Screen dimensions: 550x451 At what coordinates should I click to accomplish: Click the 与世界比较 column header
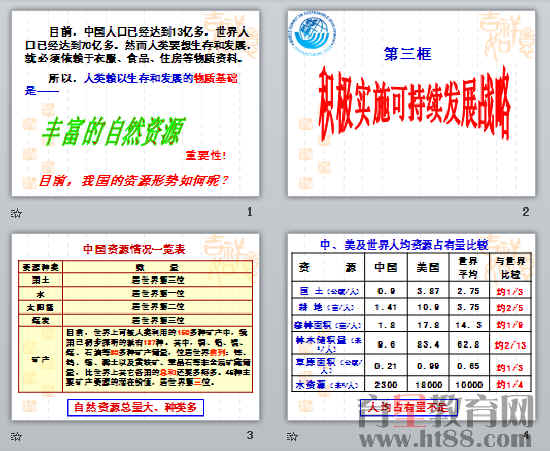tap(510, 267)
